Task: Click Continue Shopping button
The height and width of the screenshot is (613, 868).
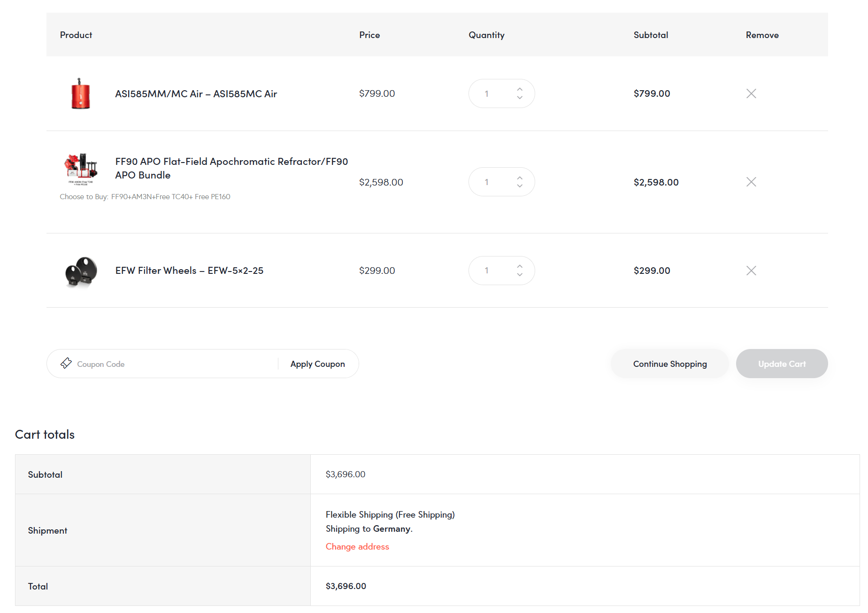Action: (670, 364)
